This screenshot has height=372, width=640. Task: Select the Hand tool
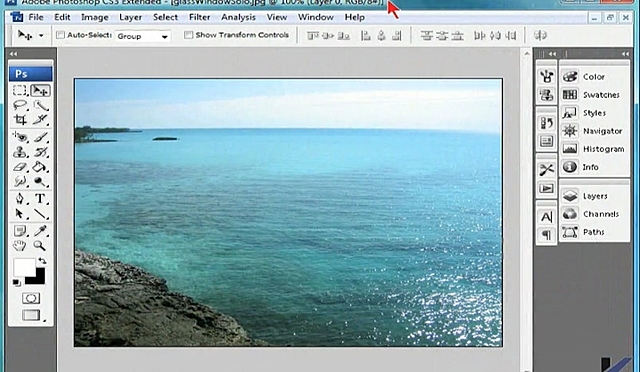(x=20, y=245)
